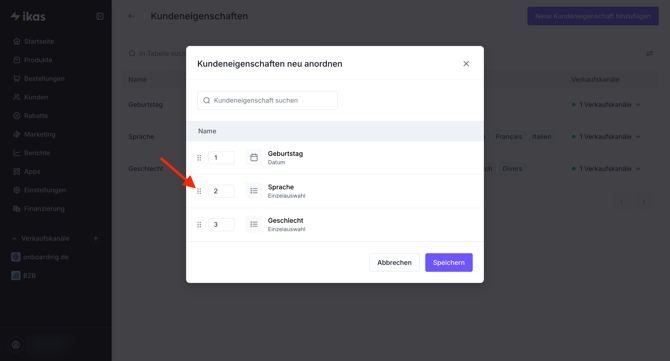This screenshot has height=361, width=670.
Task: Cancel reordering with Abbrechen
Action: pyautogui.click(x=394, y=262)
